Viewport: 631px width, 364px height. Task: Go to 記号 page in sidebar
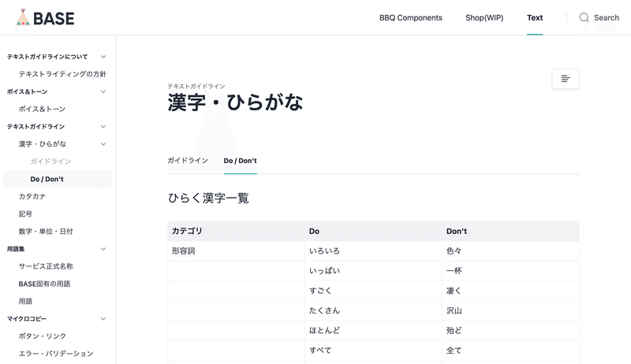[x=25, y=214]
